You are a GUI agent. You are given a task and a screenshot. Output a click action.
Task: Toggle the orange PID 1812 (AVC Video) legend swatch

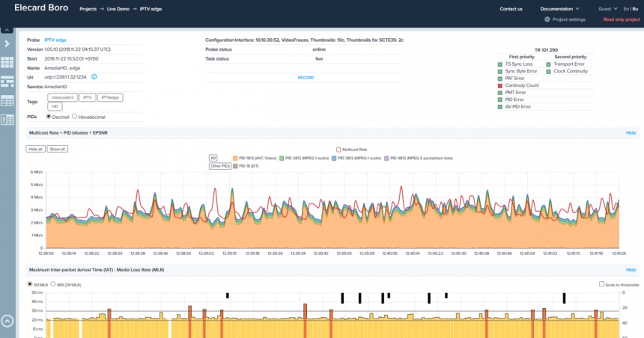click(x=234, y=159)
